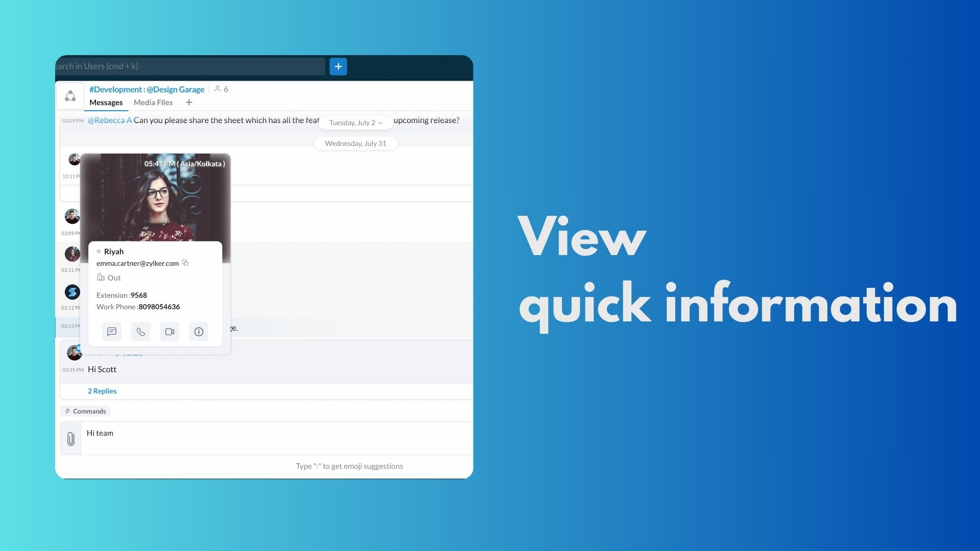Screen dimensions: 980x551
Task: Click the phone call icon in profile popup
Action: click(141, 331)
